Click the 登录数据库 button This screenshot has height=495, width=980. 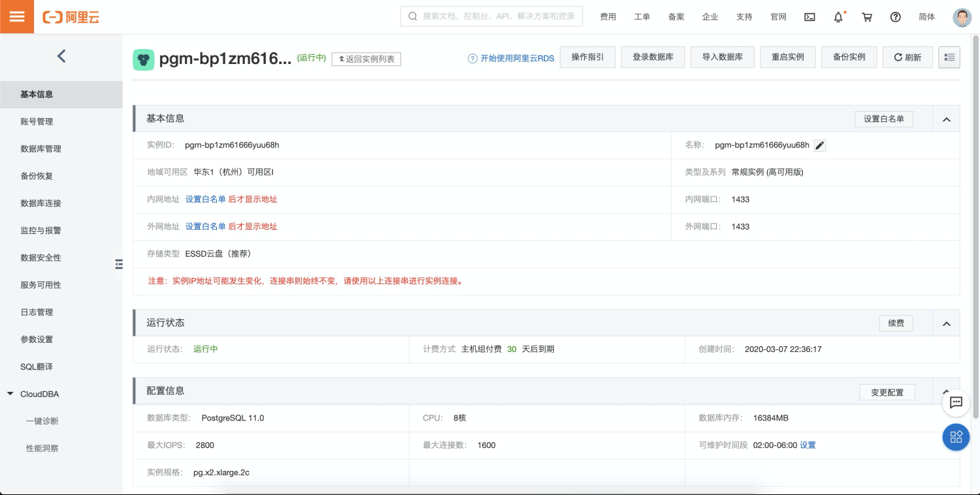tap(653, 57)
